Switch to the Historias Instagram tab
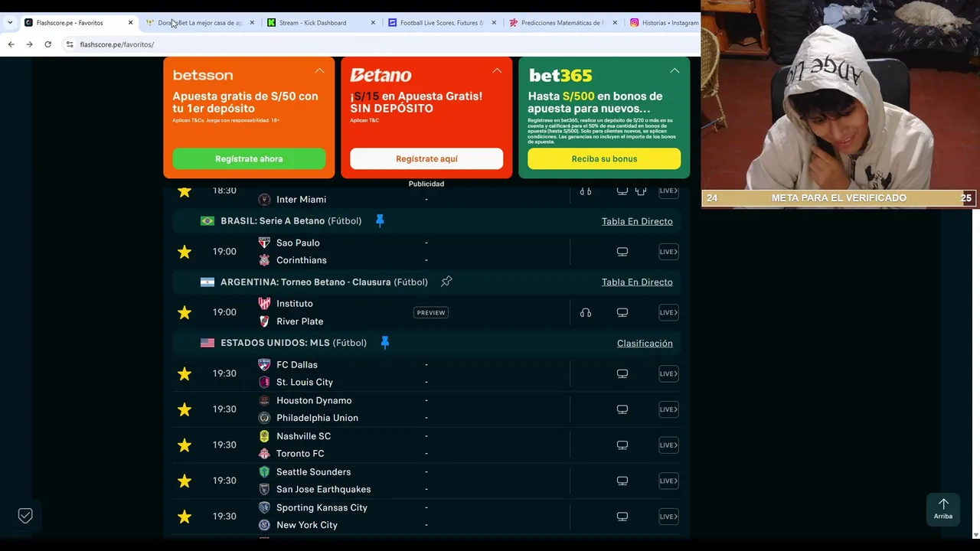The height and width of the screenshot is (551, 980). 663,23
